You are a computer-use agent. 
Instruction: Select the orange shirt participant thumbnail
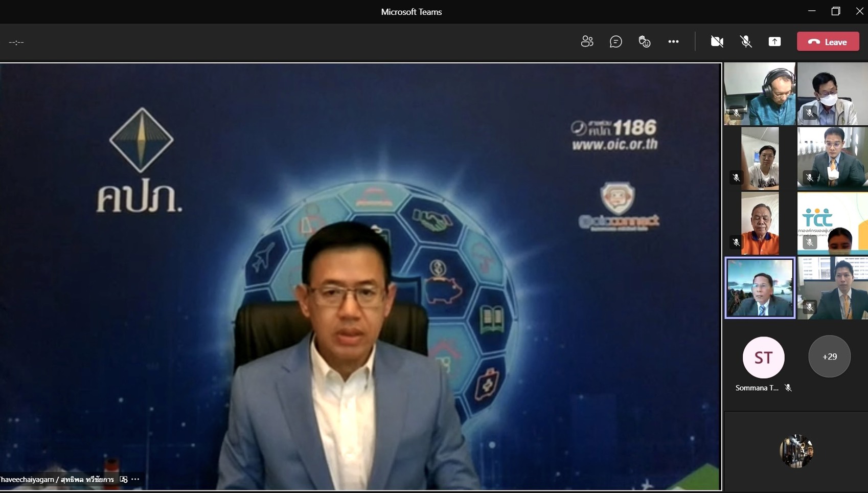pyautogui.click(x=760, y=223)
